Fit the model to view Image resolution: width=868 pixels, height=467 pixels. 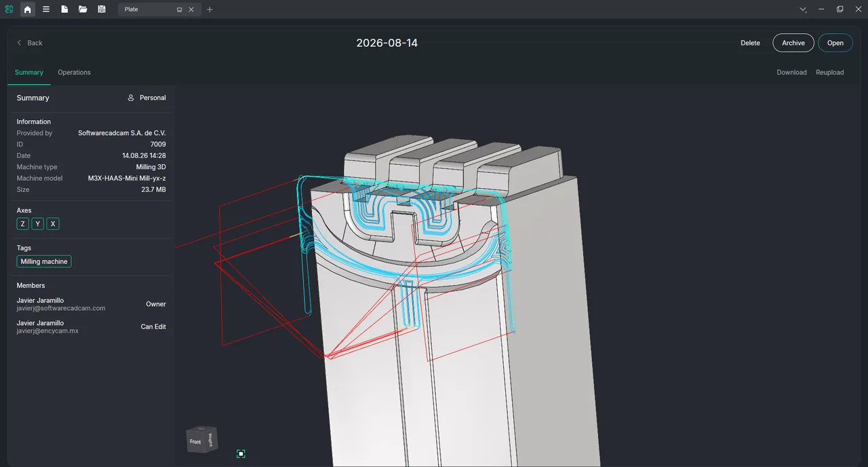pos(241,453)
